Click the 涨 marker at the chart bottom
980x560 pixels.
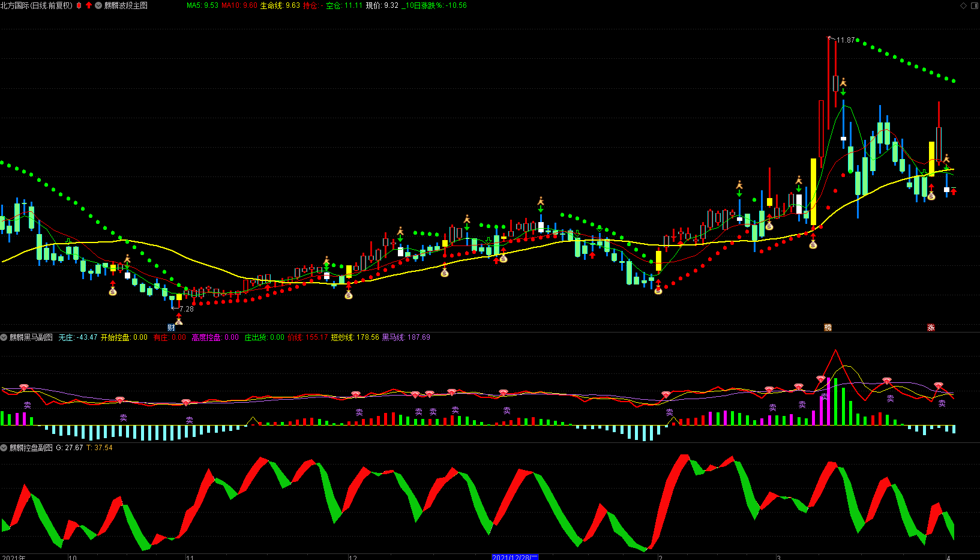tap(931, 328)
